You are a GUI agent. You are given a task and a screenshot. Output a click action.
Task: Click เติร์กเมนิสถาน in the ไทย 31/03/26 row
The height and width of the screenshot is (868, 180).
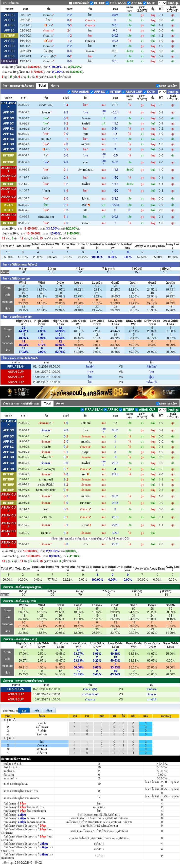coord(86,170)
